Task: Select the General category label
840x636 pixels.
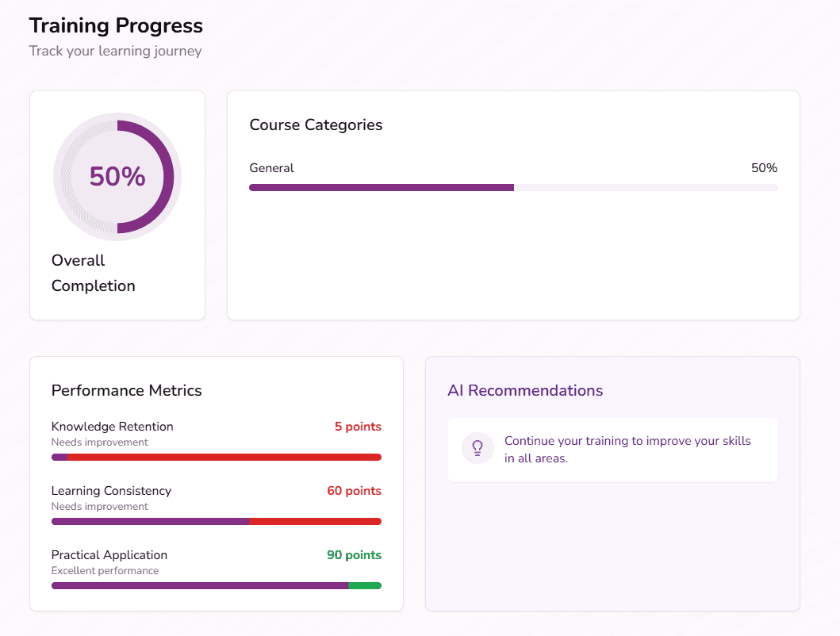Action: click(x=271, y=168)
